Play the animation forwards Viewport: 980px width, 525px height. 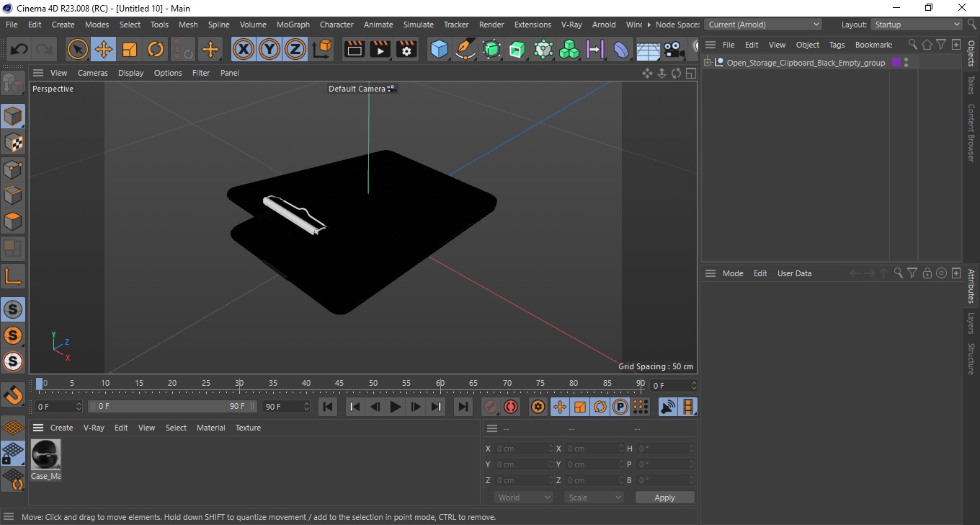click(395, 407)
